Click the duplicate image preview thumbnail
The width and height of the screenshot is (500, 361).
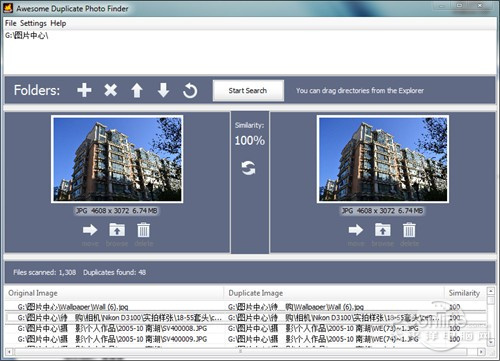tap(383, 159)
